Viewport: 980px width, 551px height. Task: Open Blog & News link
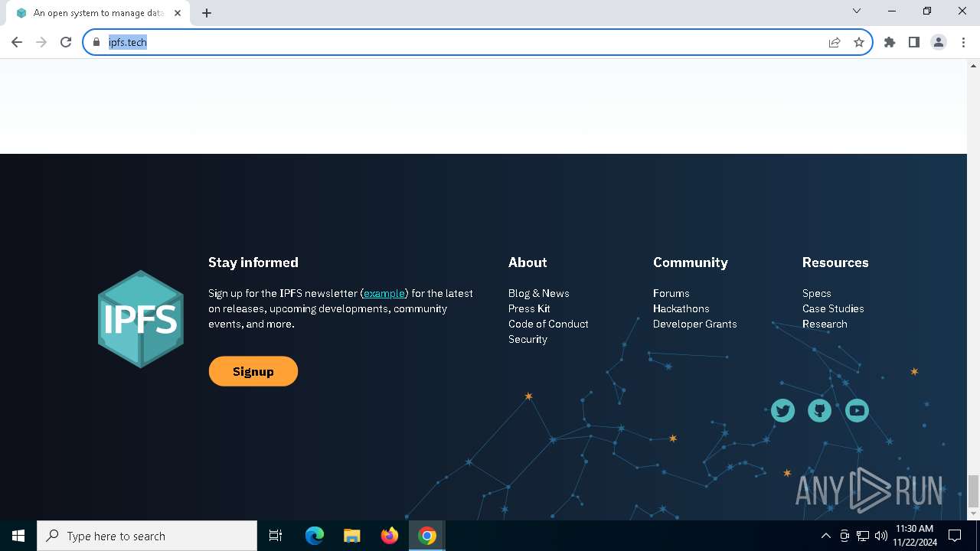(x=539, y=293)
